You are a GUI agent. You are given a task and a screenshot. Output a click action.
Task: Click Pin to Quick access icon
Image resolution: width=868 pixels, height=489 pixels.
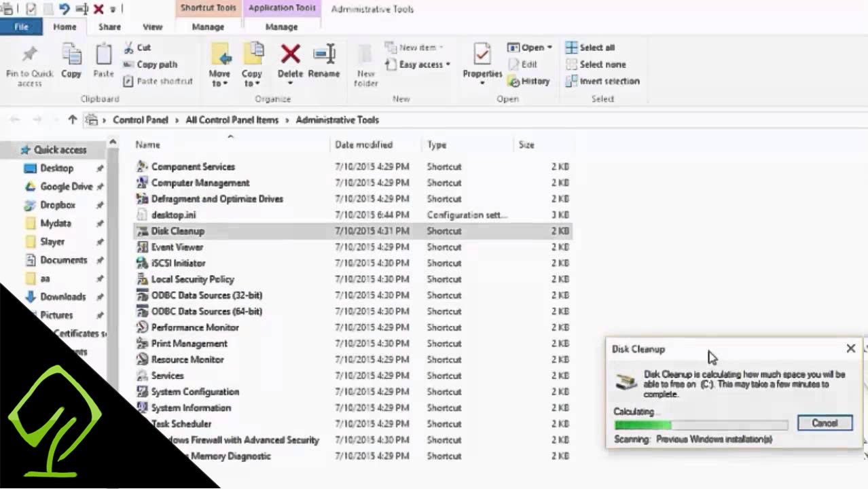click(x=29, y=54)
